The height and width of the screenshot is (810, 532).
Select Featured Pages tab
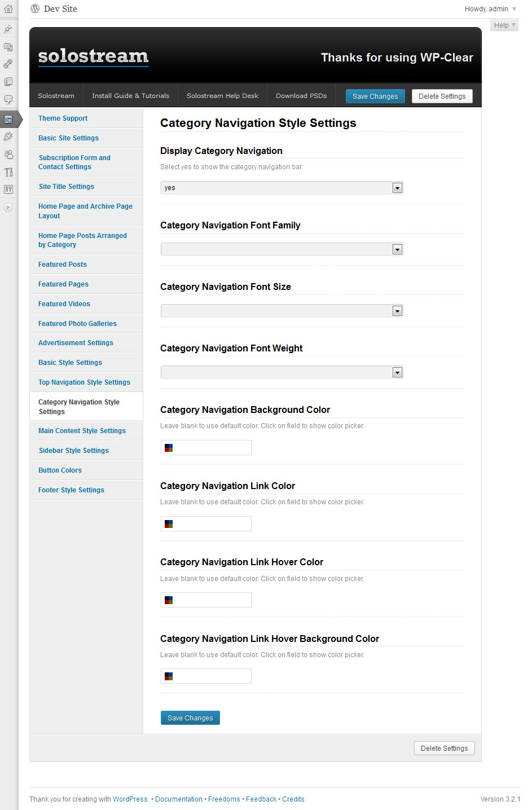pos(86,284)
